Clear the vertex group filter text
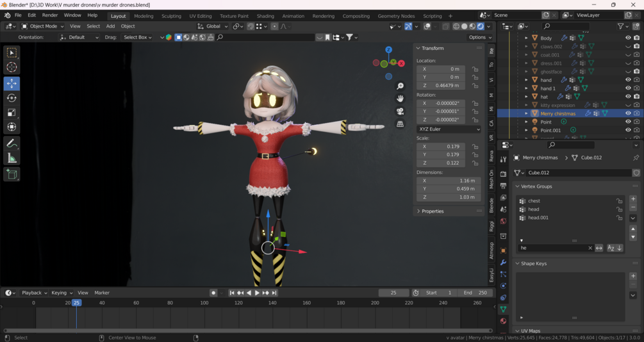Viewport: 644px width, 342px height. click(x=590, y=248)
